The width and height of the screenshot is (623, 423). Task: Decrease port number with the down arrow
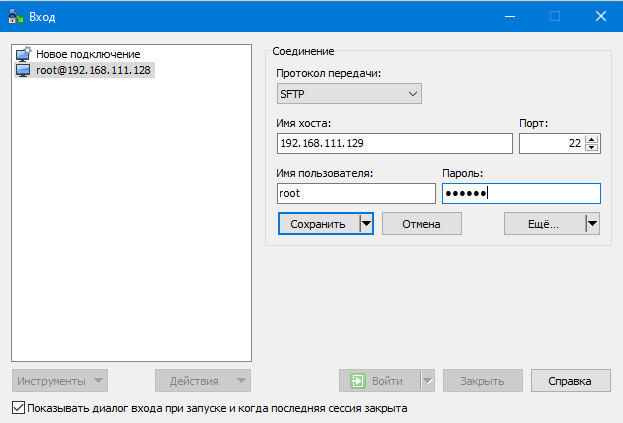point(592,147)
